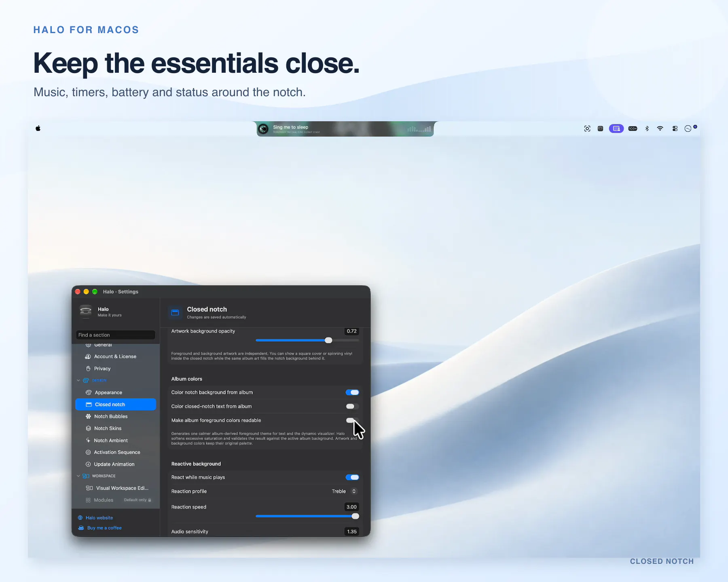Image resolution: width=728 pixels, height=582 pixels.
Task: Click the Closed notch header icon
Action: pyautogui.click(x=175, y=312)
